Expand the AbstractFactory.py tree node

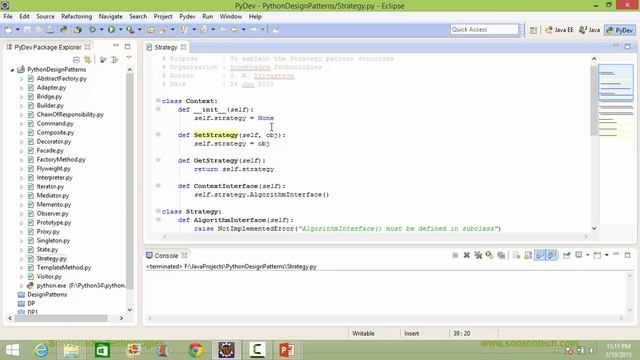[x=22, y=79]
